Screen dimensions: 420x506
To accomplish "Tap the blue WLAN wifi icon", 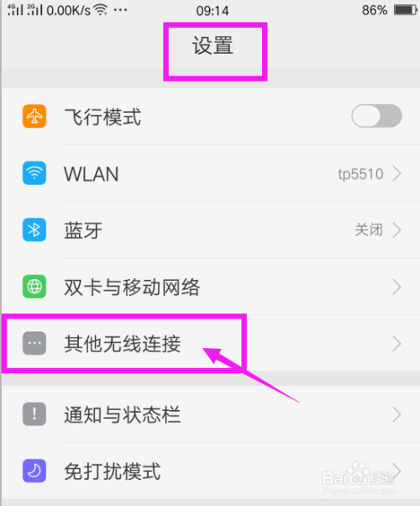I will tap(34, 173).
